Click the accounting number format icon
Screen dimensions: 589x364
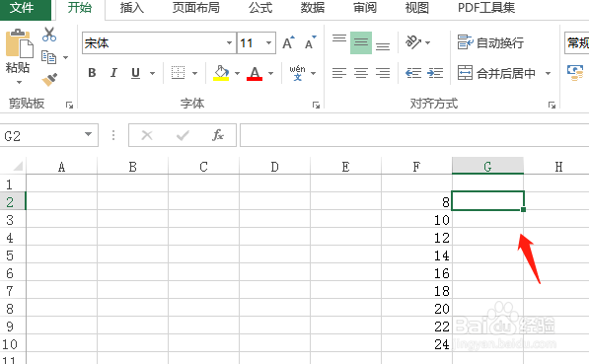575,73
